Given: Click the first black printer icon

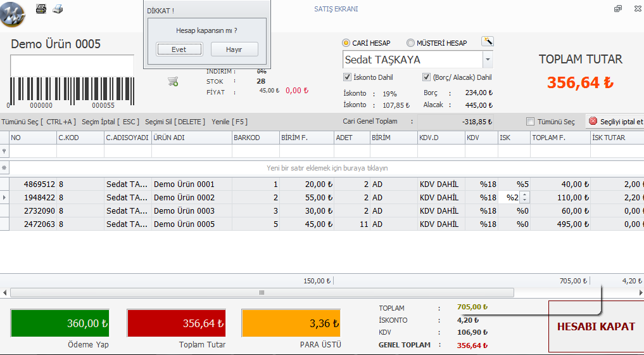Looking at the screenshot, I should [41, 9].
